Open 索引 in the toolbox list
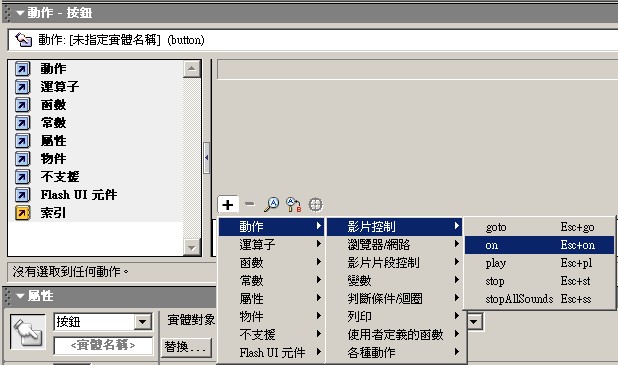The height and width of the screenshot is (365, 618). (x=54, y=213)
